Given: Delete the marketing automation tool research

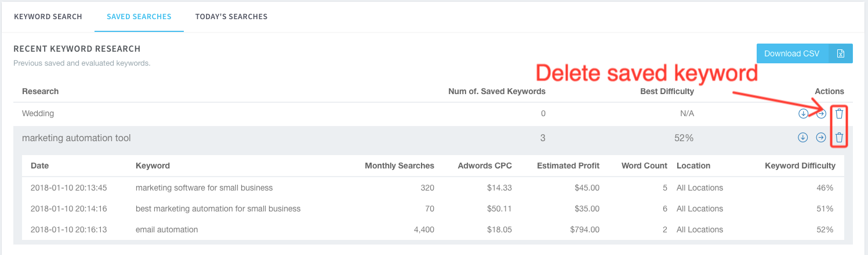Looking at the screenshot, I should click(x=839, y=138).
